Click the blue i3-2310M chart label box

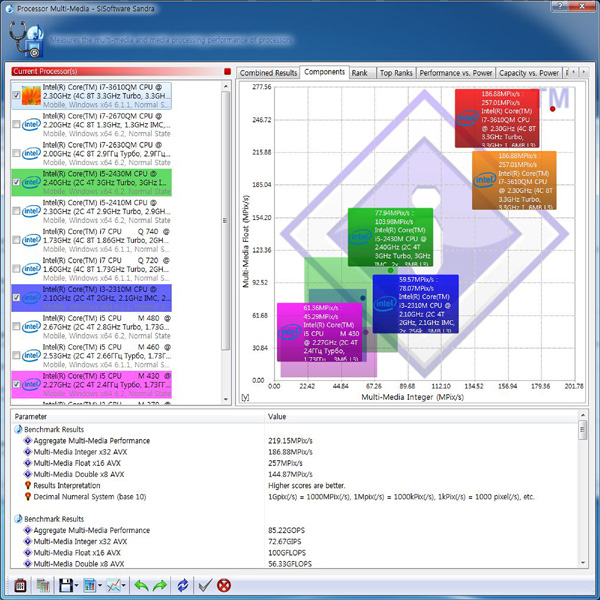(x=416, y=304)
